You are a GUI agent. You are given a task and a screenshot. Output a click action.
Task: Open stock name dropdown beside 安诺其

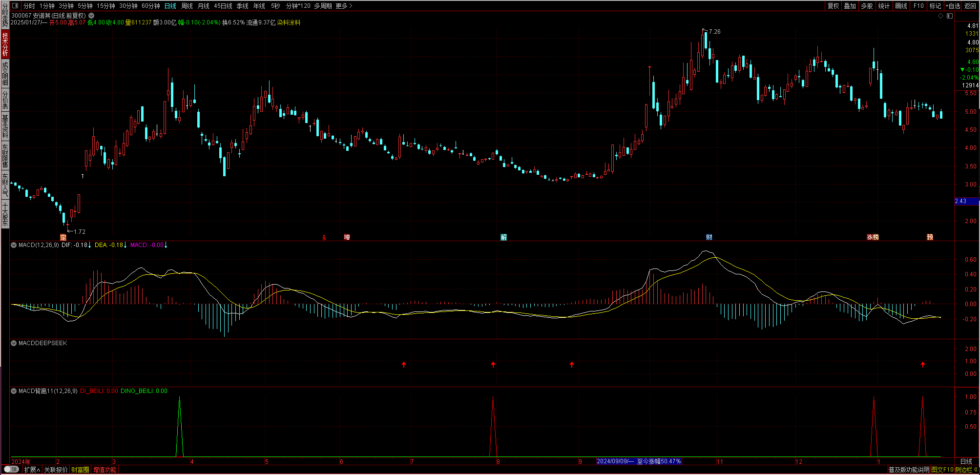91,16
